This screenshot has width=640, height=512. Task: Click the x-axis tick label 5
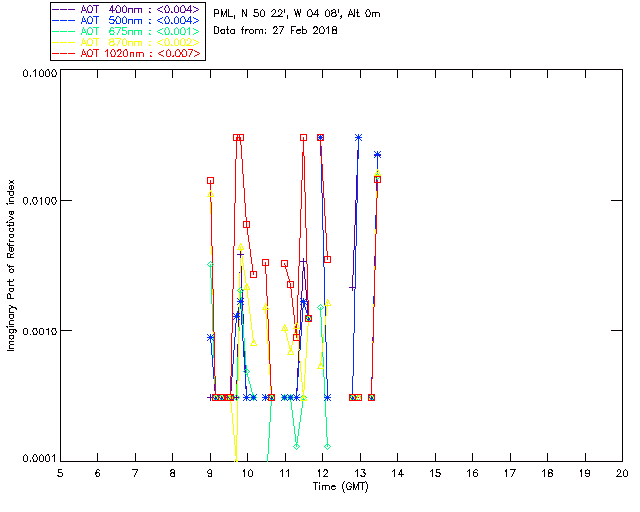point(60,473)
